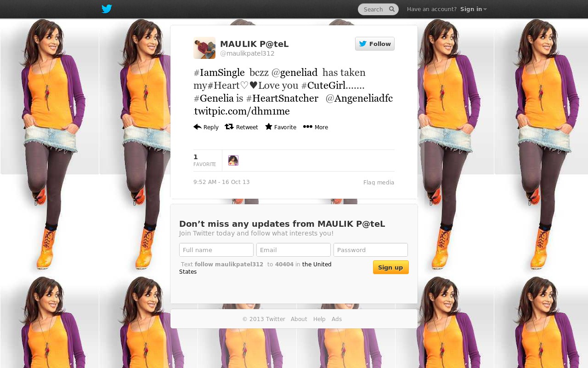The height and width of the screenshot is (368, 588).
Task: Click the Reply arrow icon
Action: click(x=198, y=127)
